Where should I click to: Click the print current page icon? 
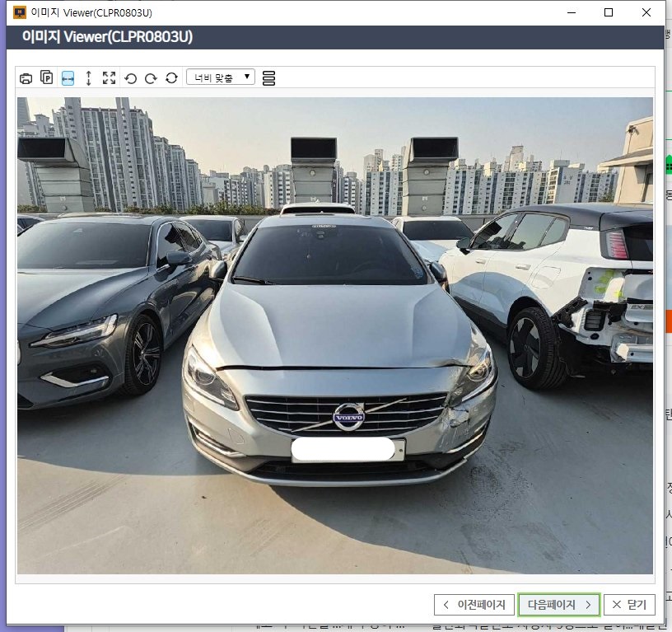pyautogui.click(x=47, y=78)
